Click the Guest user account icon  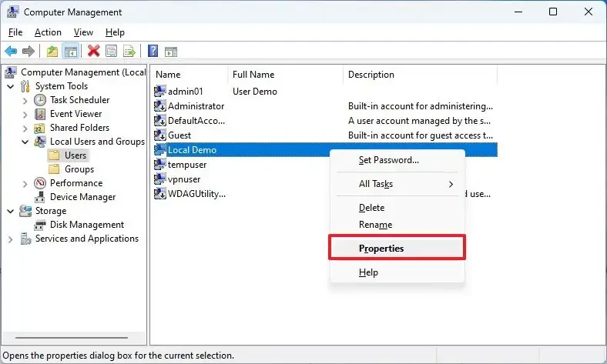click(160, 135)
